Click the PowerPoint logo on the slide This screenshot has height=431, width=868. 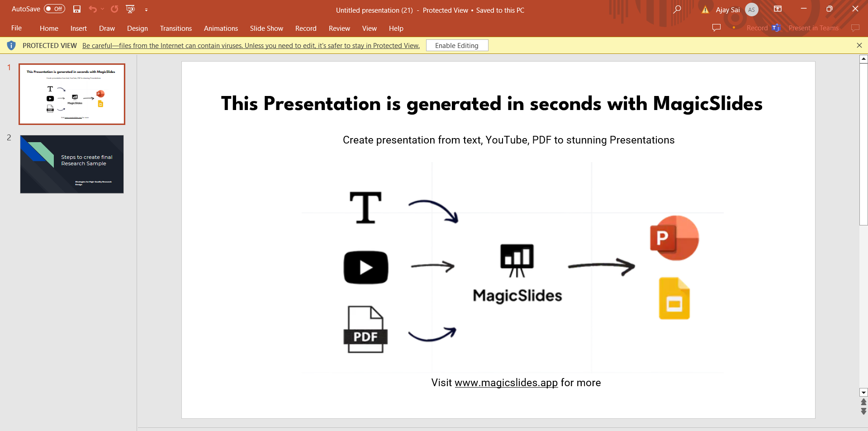point(674,238)
